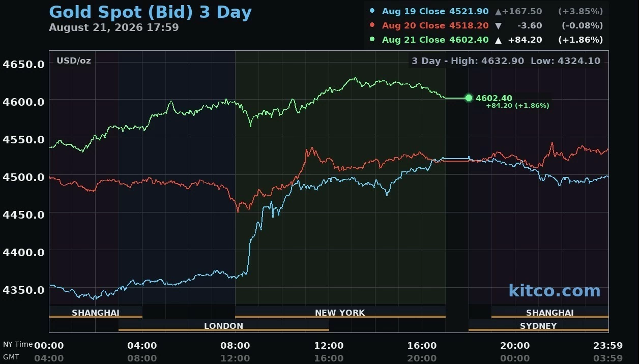640x364 pixels.
Task: Click the Aug 21 Close 4602.40 legend text
Action: point(435,40)
